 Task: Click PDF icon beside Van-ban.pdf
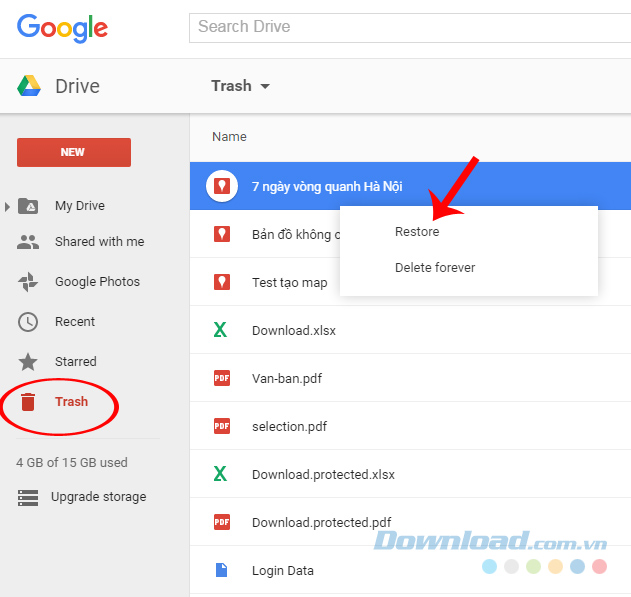[222, 378]
